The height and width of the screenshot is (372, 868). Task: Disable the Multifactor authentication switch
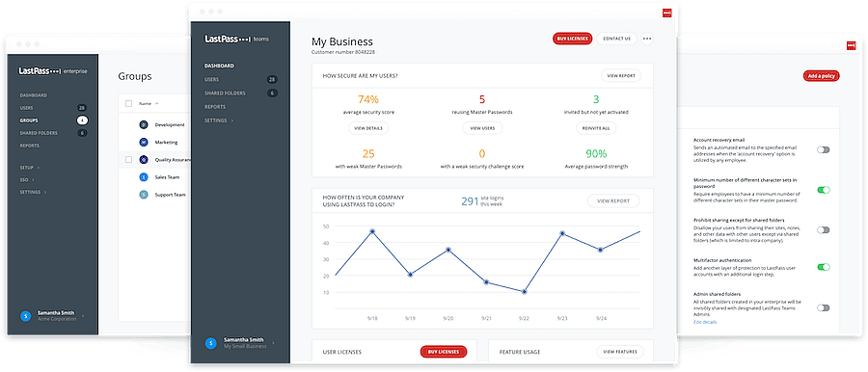[824, 267]
